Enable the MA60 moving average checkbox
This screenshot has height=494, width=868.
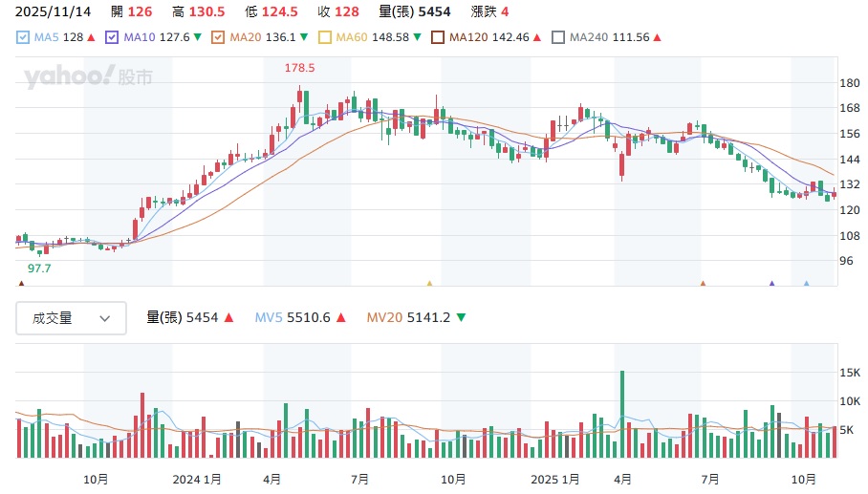(x=325, y=38)
